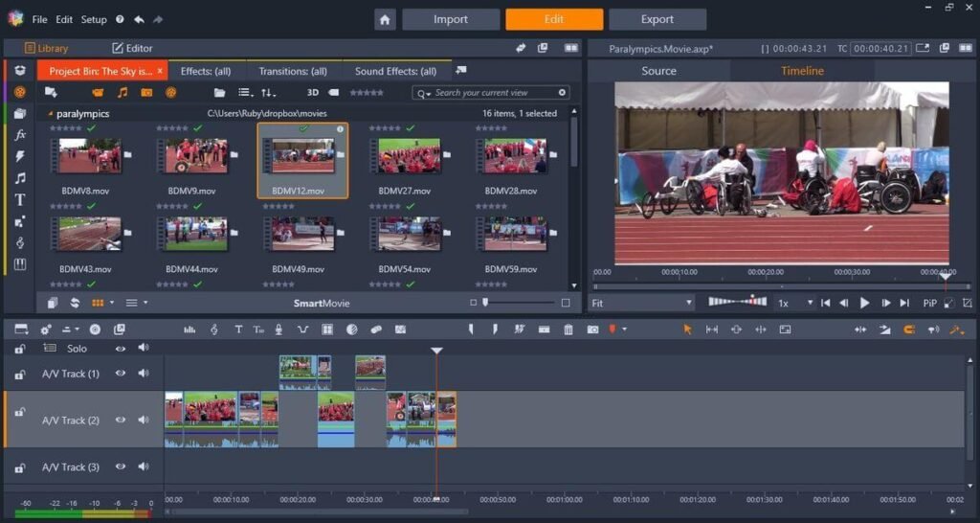
Task: Jump to the start of preview
Action: point(825,303)
